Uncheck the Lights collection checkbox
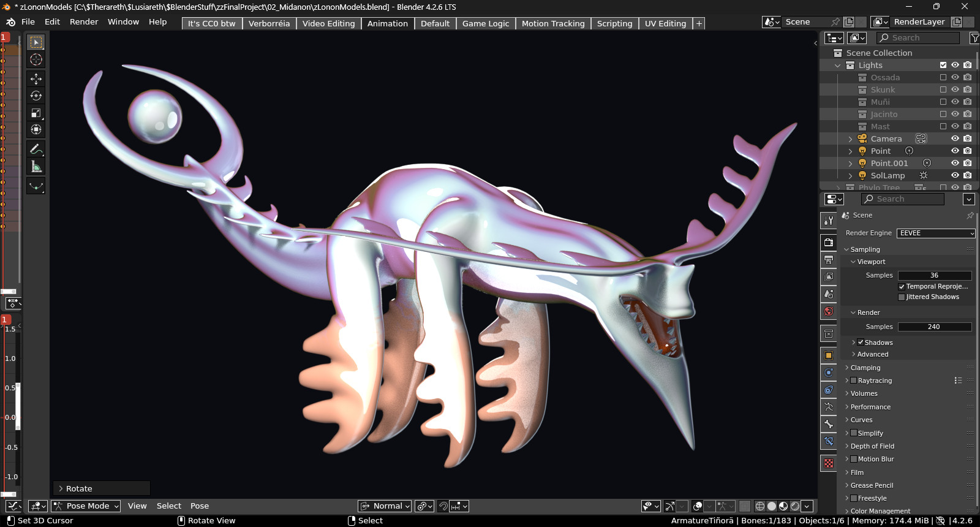This screenshot has width=980, height=527. 943,65
